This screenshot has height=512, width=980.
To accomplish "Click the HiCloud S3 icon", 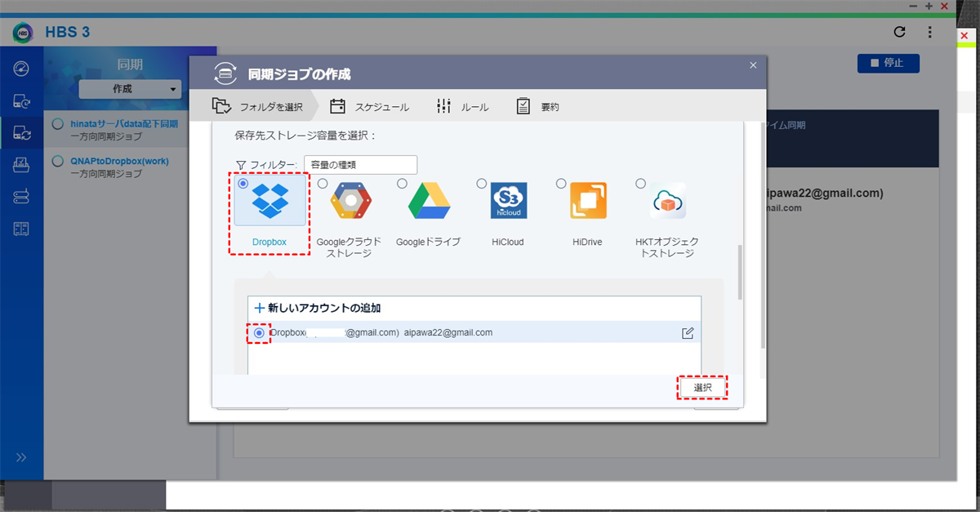I will click(509, 201).
